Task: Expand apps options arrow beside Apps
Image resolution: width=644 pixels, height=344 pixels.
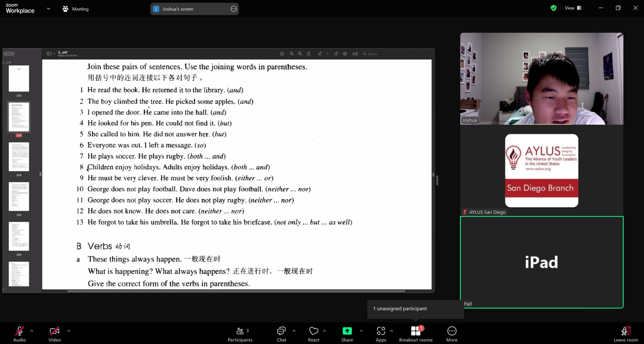Action: coord(391,331)
